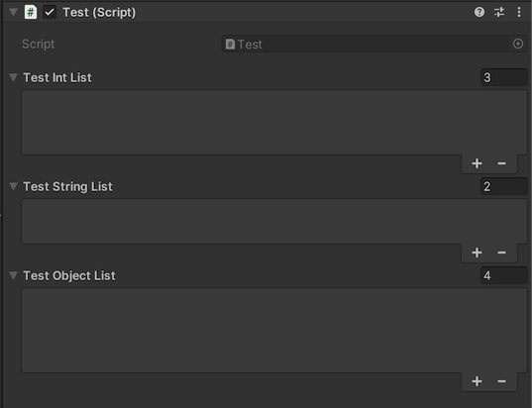Remove element from Test Object List
This screenshot has height=408, width=532.
click(502, 381)
